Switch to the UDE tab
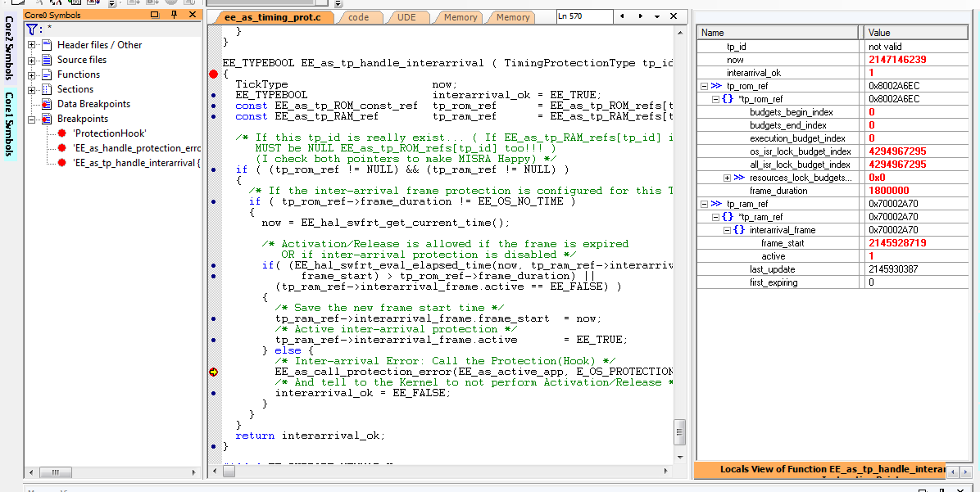 (406, 17)
